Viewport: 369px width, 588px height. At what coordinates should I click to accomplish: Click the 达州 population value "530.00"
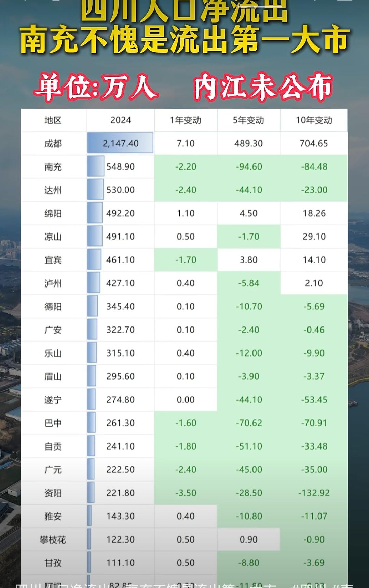(x=121, y=190)
